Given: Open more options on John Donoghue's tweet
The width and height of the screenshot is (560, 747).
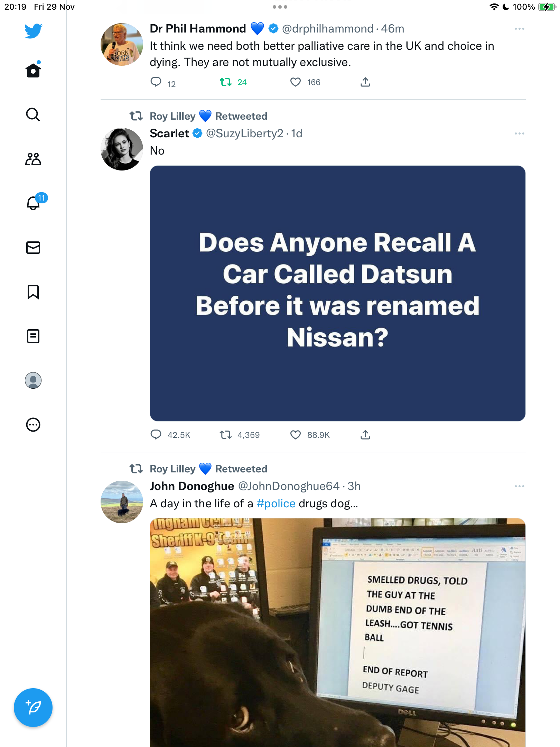Looking at the screenshot, I should [519, 486].
